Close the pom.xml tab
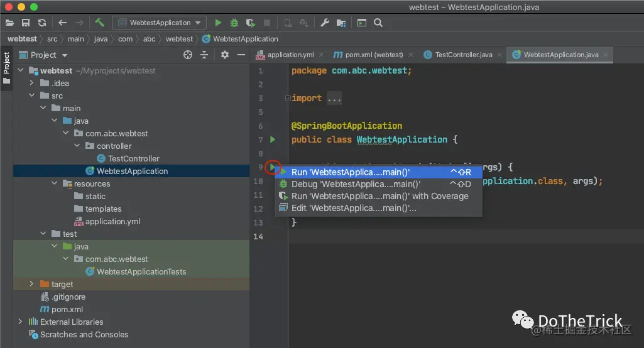Viewport: 644px width, 348px height. (411, 55)
